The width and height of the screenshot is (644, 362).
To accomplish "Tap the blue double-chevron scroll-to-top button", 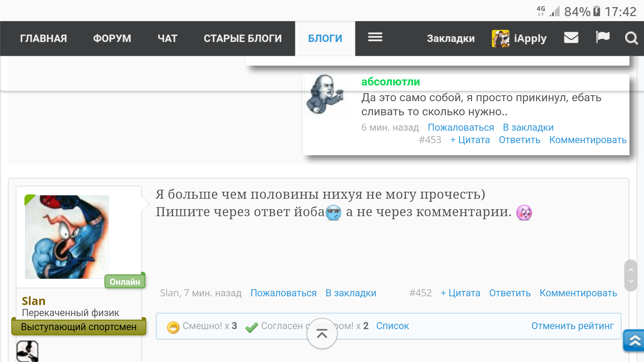I will (634, 341).
